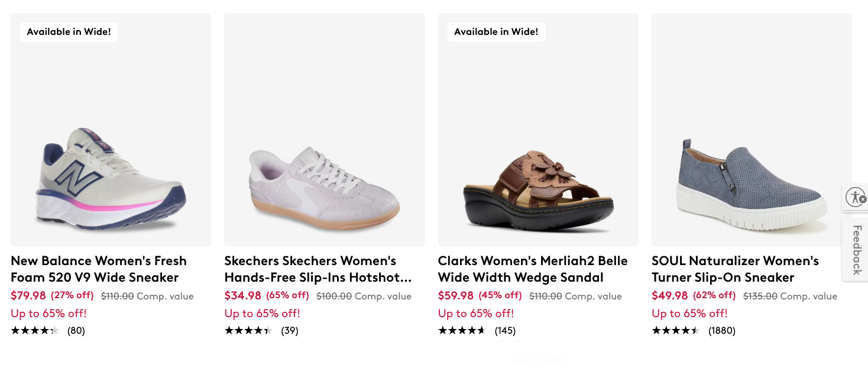Click Available in Wide badge on New Balance
The image size is (868, 387).
point(69,32)
